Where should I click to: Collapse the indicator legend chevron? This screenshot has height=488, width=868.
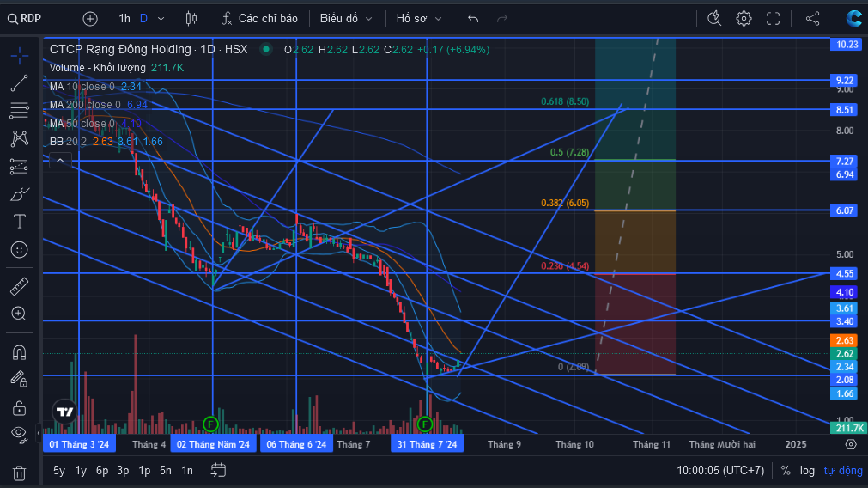coord(60,162)
